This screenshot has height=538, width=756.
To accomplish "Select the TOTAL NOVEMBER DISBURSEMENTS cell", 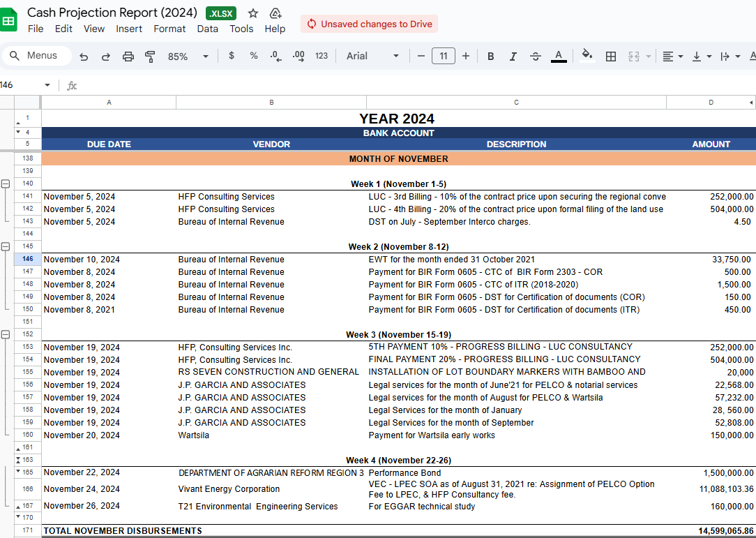I will pos(123,531).
